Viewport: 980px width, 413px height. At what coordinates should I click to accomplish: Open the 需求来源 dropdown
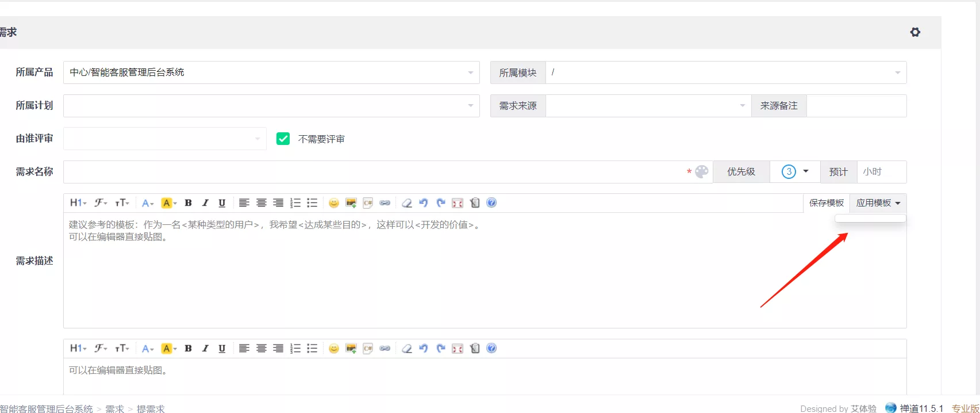(x=648, y=106)
